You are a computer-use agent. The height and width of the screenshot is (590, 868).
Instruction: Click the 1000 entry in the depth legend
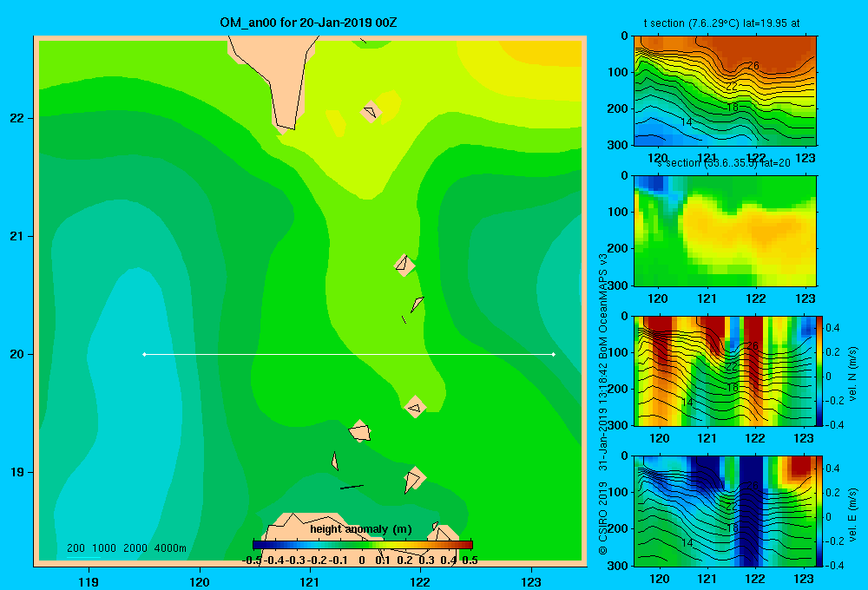coord(104,548)
